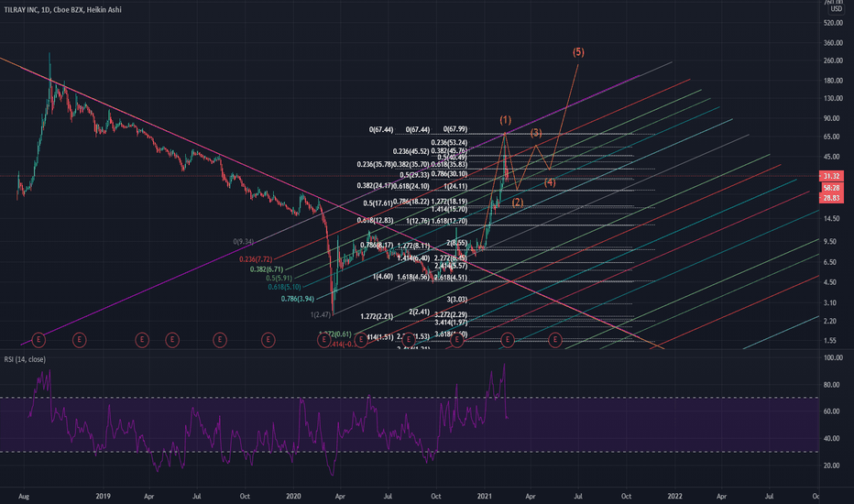The height and width of the screenshot is (504, 854).
Task: Click the Aug label on the time axis
Action: [24, 497]
